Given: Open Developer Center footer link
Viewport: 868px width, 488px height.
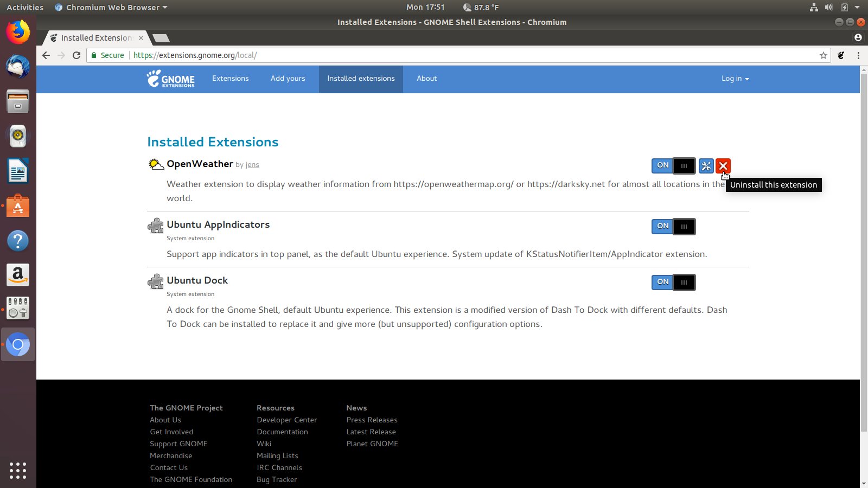Looking at the screenshot, I should [x=286, y=420].
